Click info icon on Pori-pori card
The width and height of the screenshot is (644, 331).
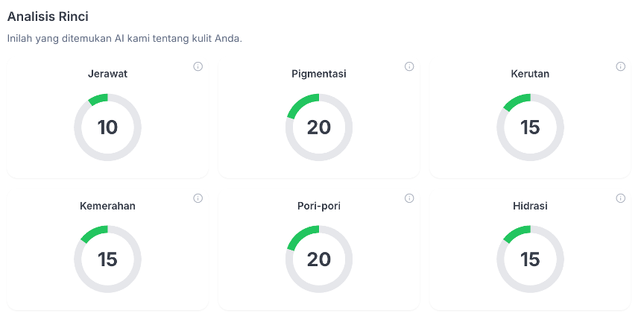409,198
